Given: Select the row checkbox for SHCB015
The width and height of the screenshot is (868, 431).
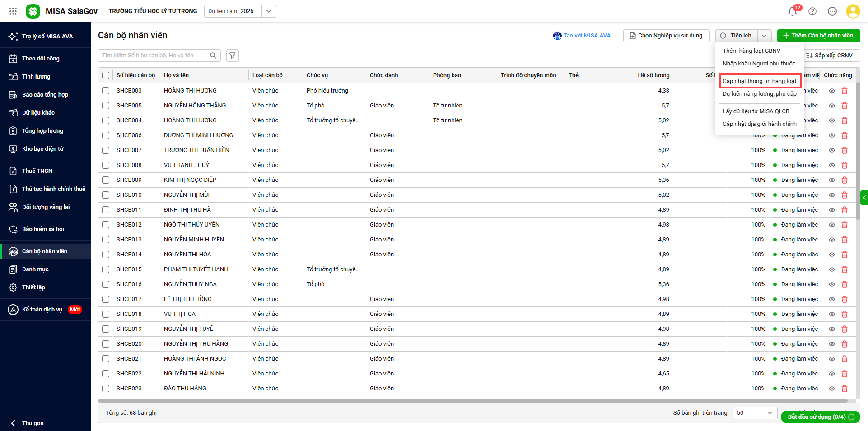Looking at the screenshot, I should click(106, 269).
